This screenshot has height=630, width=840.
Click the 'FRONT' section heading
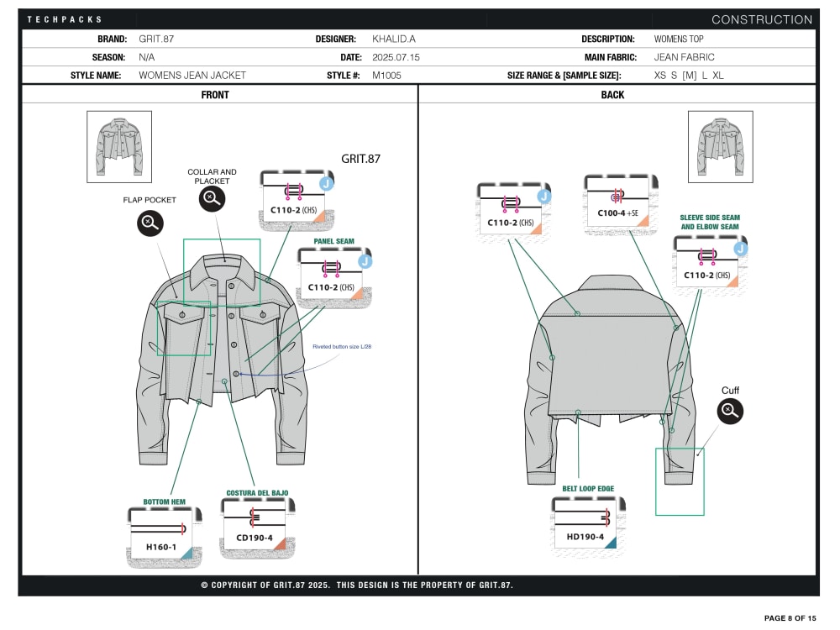(x=215, y=95)
